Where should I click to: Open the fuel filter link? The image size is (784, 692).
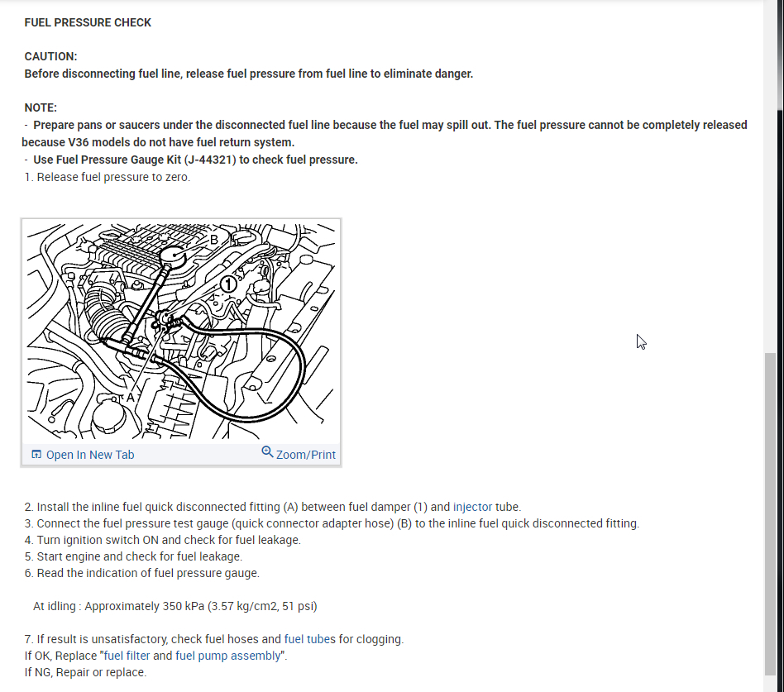(x=127, y=656)
